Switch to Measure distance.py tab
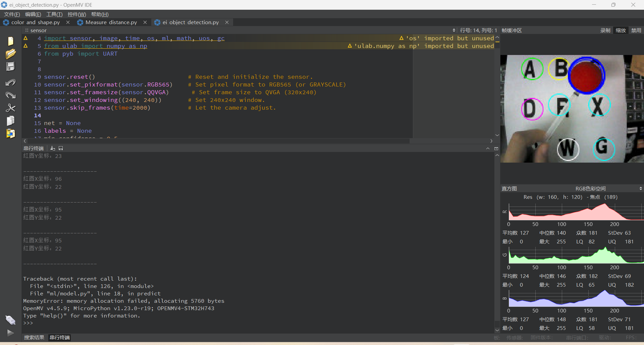Screen dimensions: 644x345 pyautogui.click(x=111, y=22)
